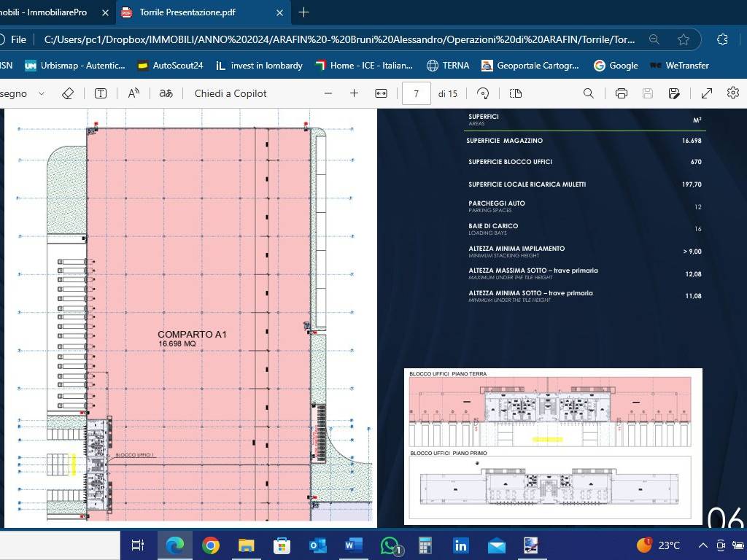Open Geoportale Cartografico bookmark

530,66
